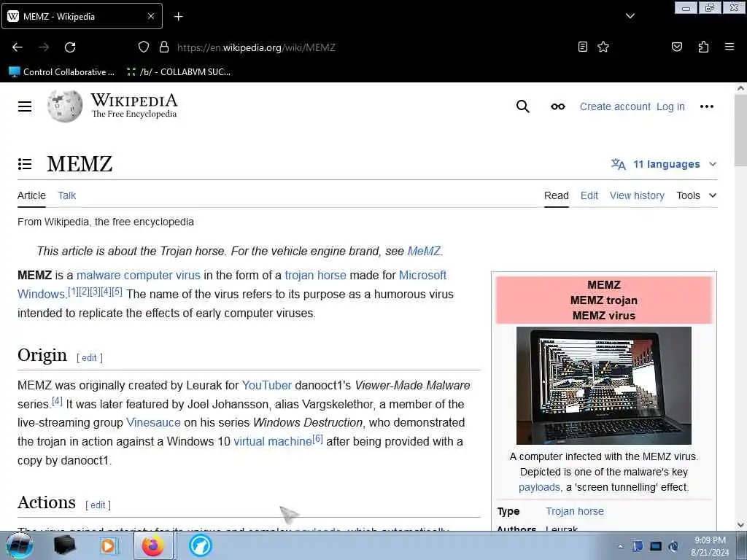747x560 pixels.
Task: Open the personal tools three-dots menu
Action: coord(706,106)
